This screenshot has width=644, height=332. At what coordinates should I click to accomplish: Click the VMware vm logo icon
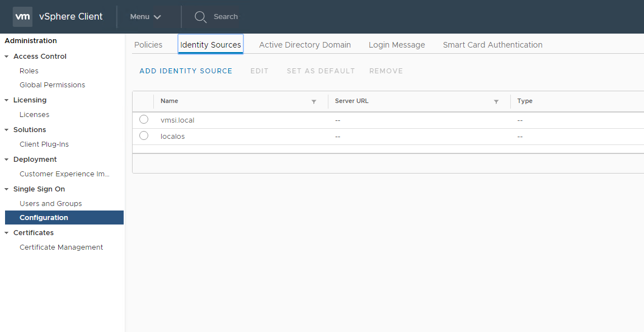22,17
